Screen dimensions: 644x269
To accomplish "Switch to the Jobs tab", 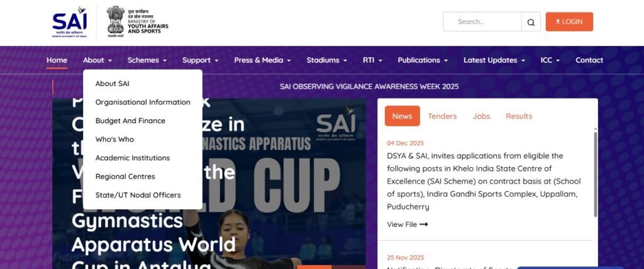I will pos(481,116).
